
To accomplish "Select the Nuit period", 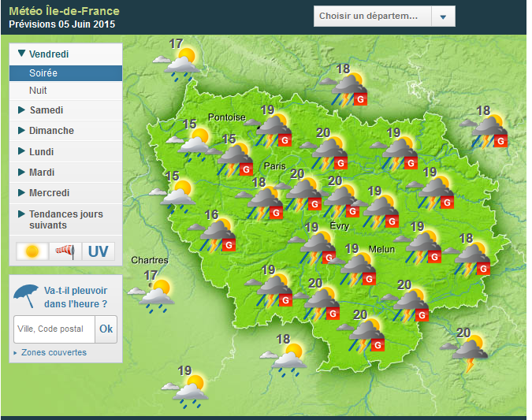I will (66, 91).
